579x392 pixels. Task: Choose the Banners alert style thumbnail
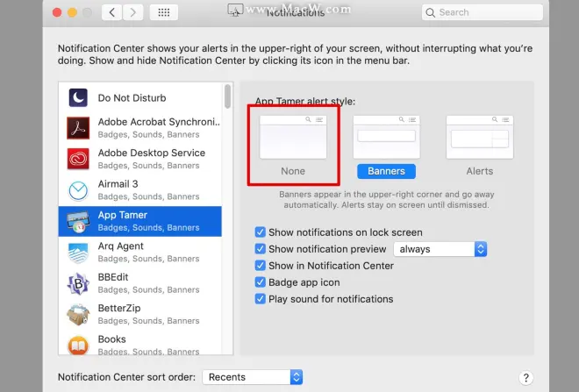pyautogui.click(x=386, y=137)
